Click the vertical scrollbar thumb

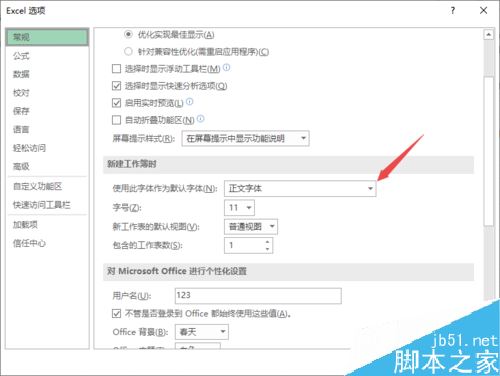[x=489, y=150]
